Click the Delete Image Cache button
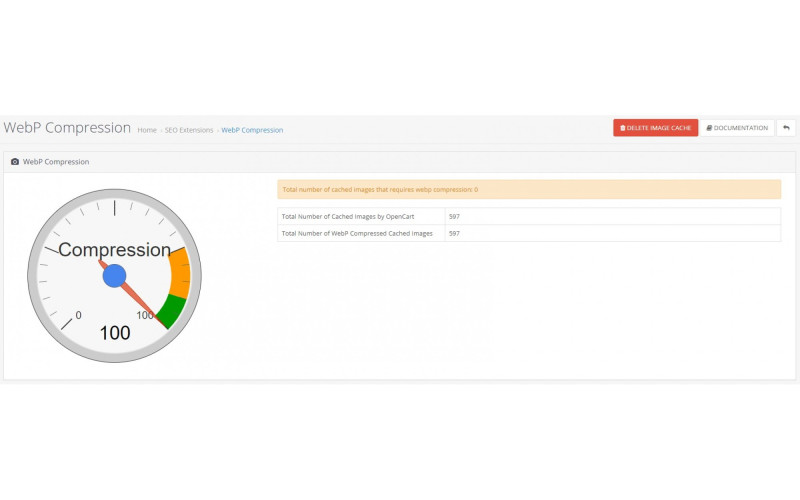 click(x=655, y=128)
